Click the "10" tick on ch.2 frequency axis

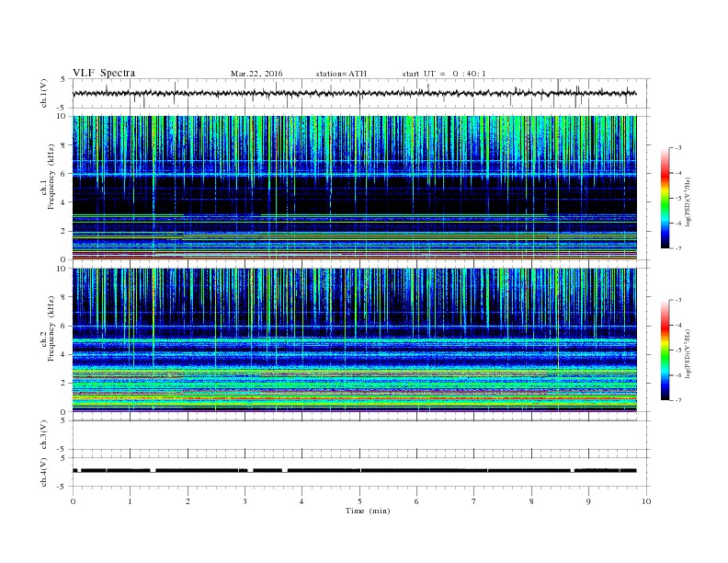(x=63, y=269)
